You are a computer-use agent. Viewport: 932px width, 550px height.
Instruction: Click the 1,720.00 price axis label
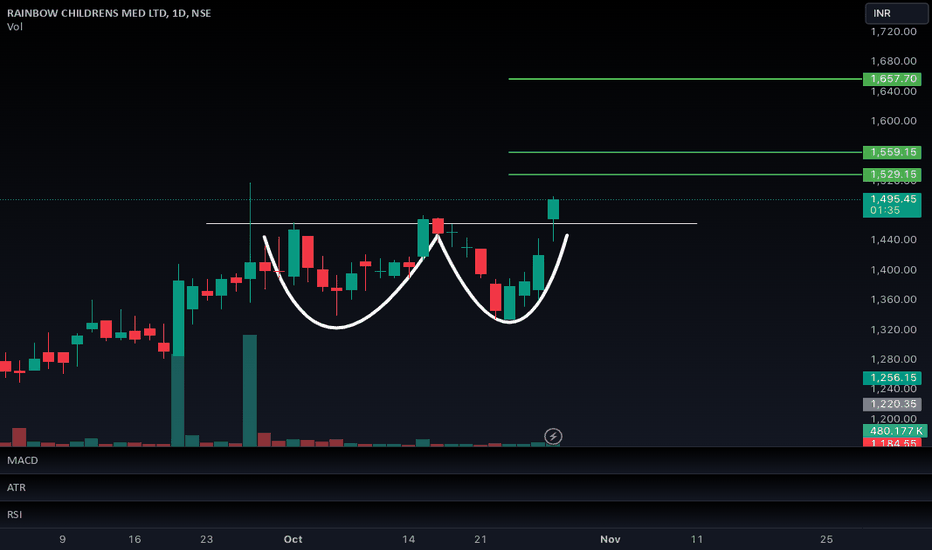893,32
